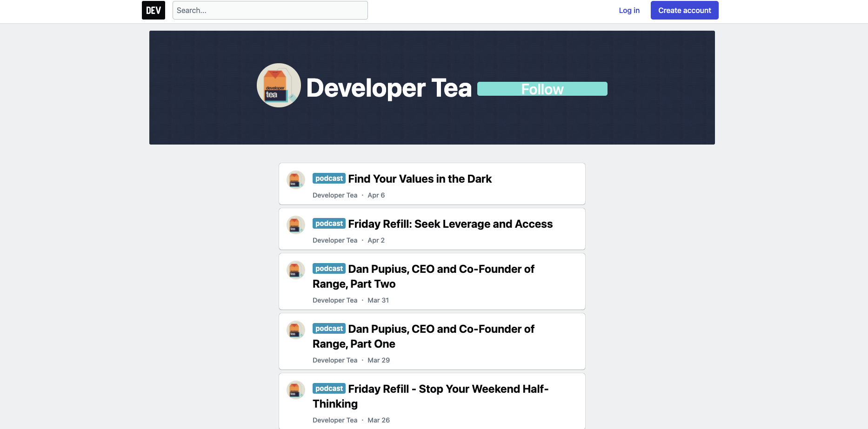868x429 pixels.
Task: Open the DEV logo home link
Action: pos(154,10)
